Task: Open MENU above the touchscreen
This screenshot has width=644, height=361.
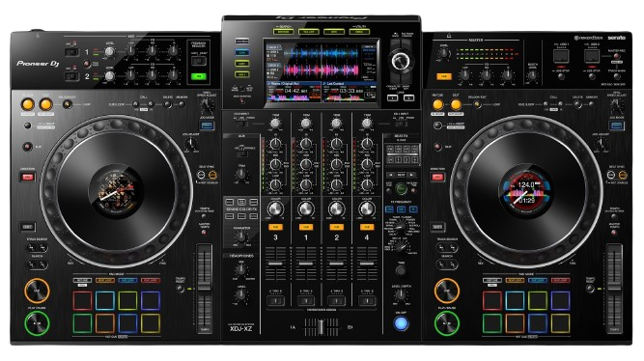Action: tap(359, 32)
